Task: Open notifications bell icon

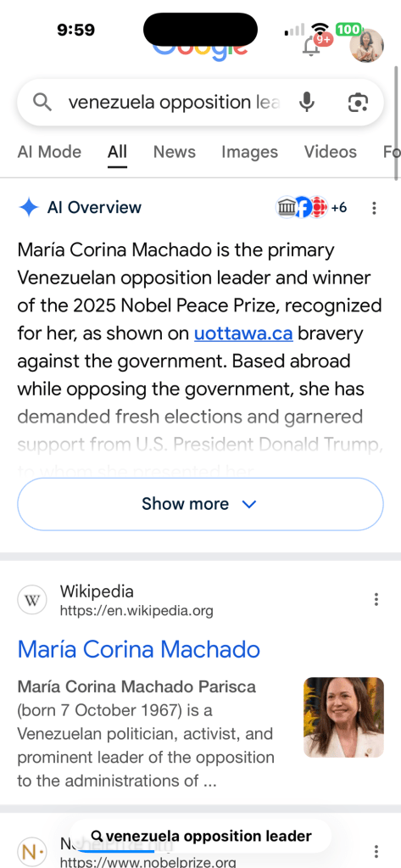Action: pyautogui.click(x=312, y=47)
